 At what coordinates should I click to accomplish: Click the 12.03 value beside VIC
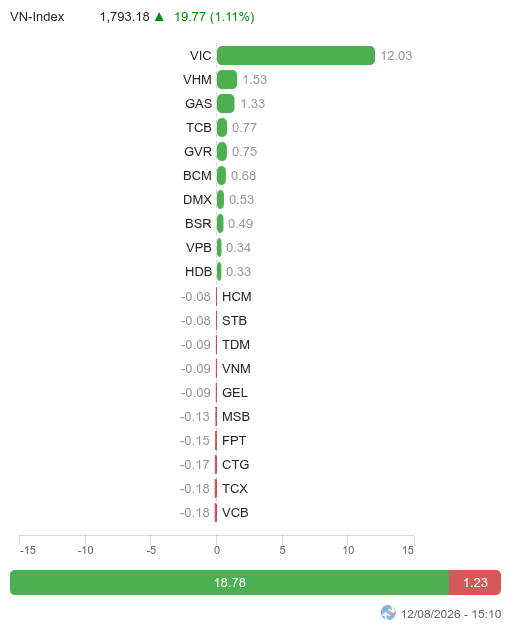pos(396,55)
